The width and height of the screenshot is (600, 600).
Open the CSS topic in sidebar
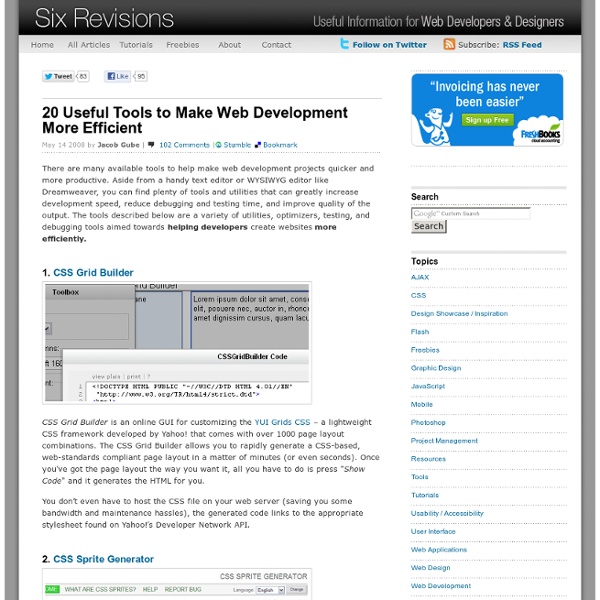click(418, 295)
